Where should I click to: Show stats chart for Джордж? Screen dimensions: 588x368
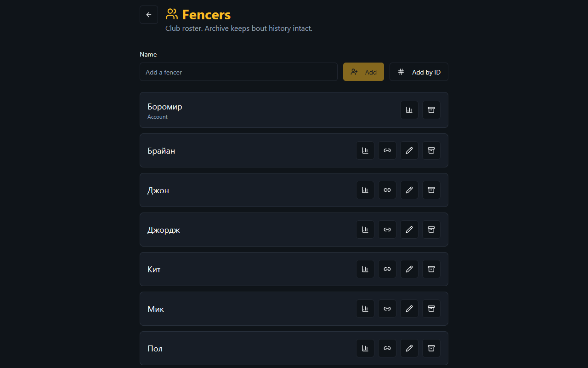click(365, 230)
